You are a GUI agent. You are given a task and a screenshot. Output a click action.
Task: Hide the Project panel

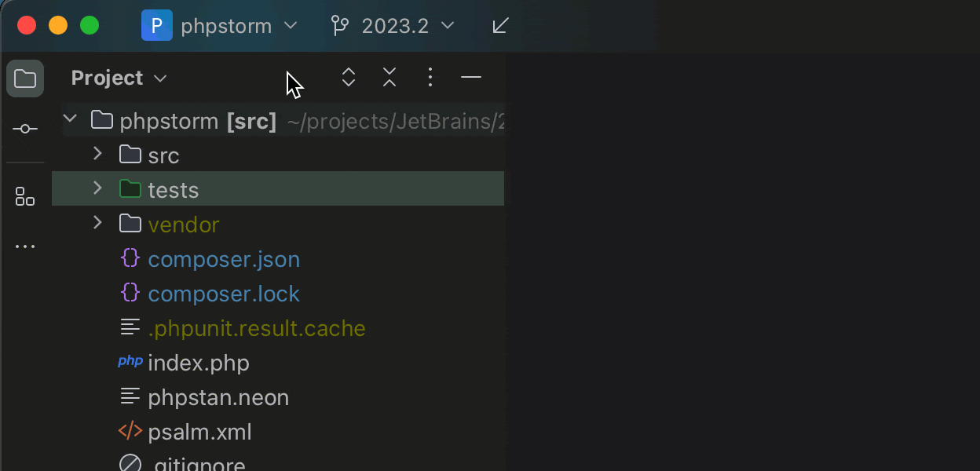point(470,77)
